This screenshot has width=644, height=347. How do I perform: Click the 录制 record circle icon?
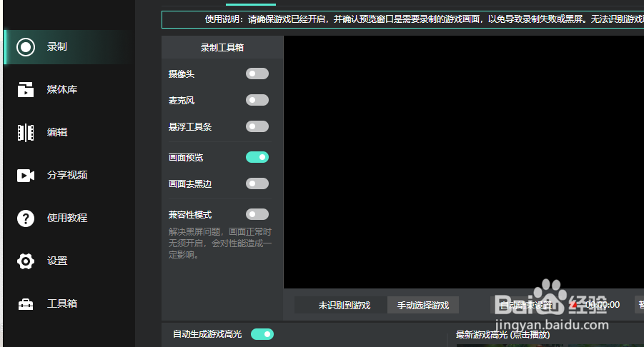coord(26,46)
